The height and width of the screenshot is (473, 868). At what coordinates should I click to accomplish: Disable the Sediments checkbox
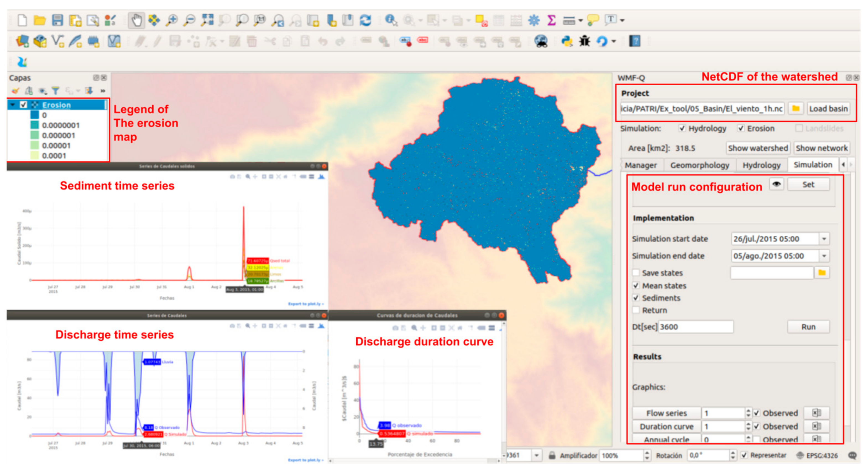coord(637,298)
